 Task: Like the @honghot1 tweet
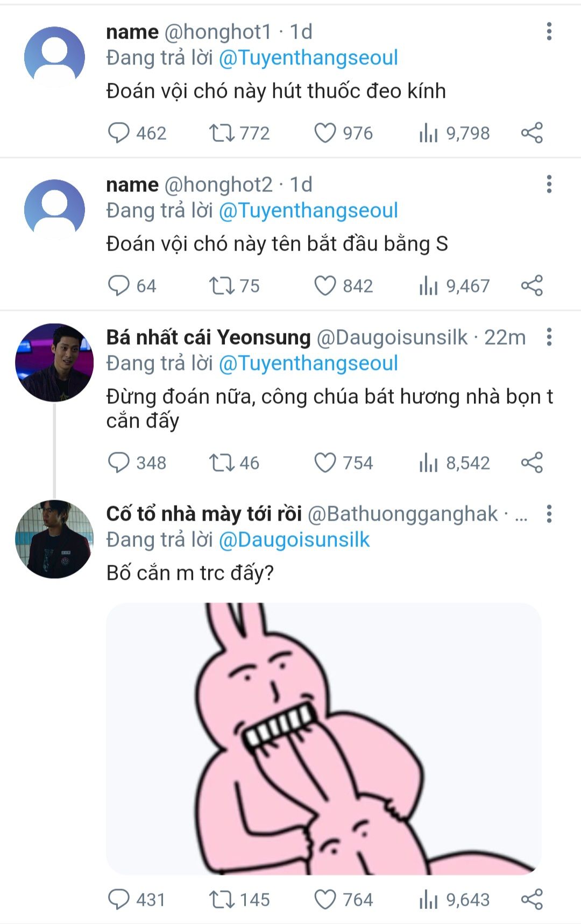pyautogui.click(x=325, y=133)
